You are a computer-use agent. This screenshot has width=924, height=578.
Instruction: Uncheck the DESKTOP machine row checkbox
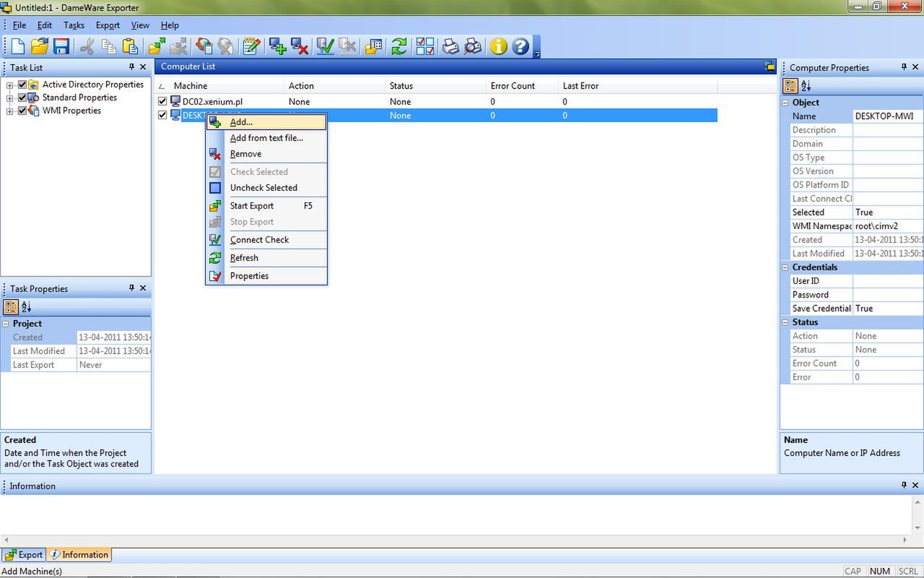(x=162, y=115)
